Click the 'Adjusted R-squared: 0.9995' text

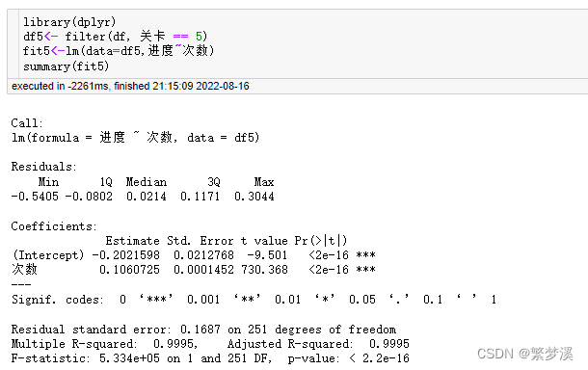tap(318, 344)
